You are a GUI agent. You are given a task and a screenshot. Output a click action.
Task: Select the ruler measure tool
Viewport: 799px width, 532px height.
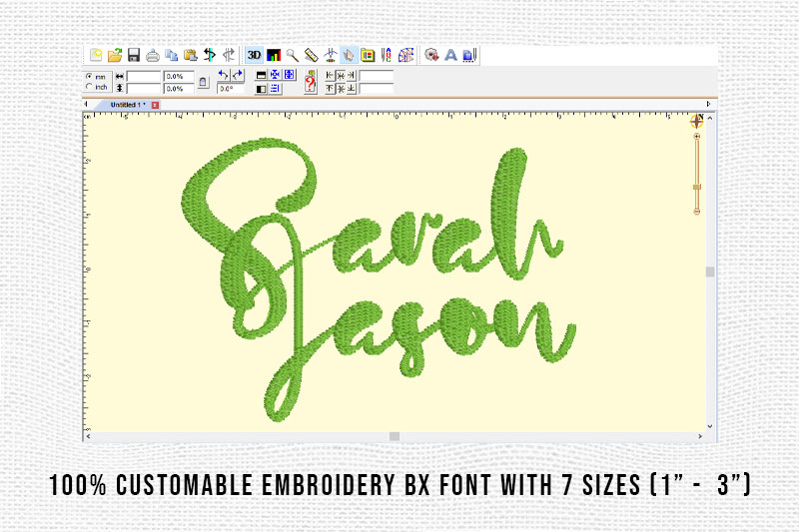tap(311, 55)
